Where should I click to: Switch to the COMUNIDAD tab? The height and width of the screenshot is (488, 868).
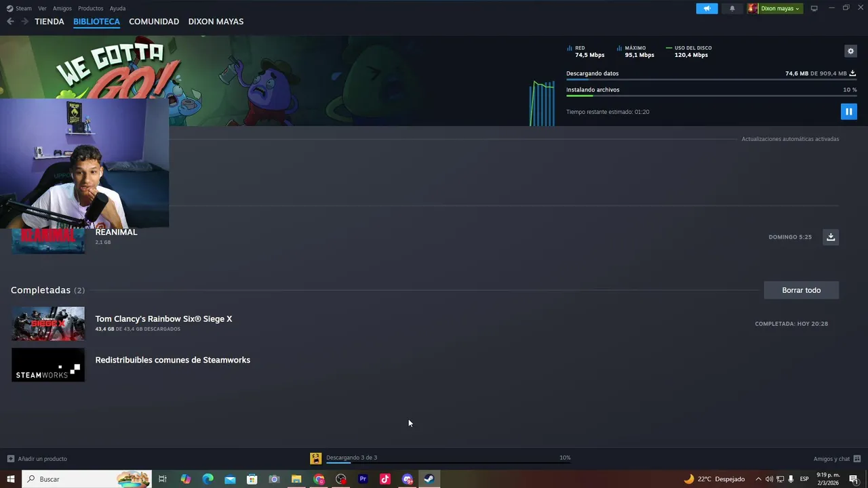[154, 22]
